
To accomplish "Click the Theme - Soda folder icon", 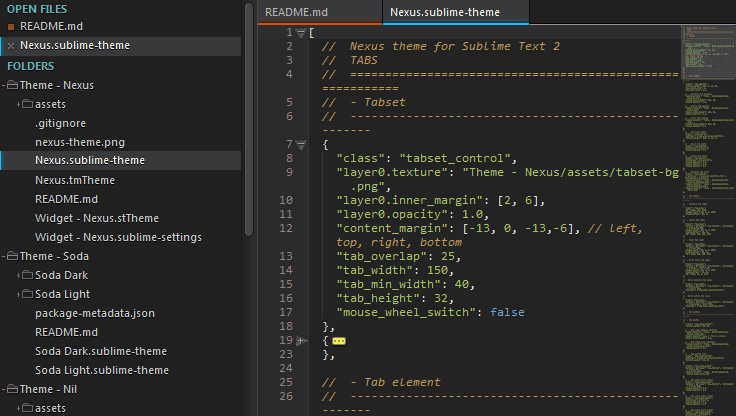I will (x=13, y=256).
